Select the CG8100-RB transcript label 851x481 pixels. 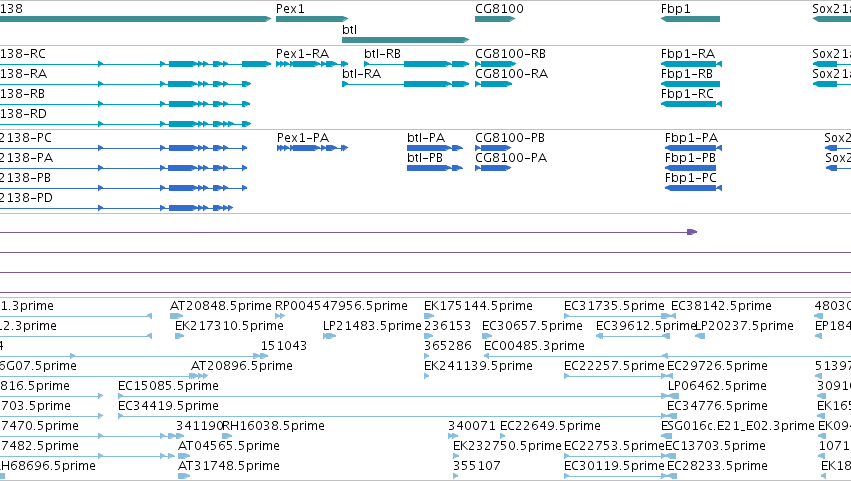pos(510,54)
